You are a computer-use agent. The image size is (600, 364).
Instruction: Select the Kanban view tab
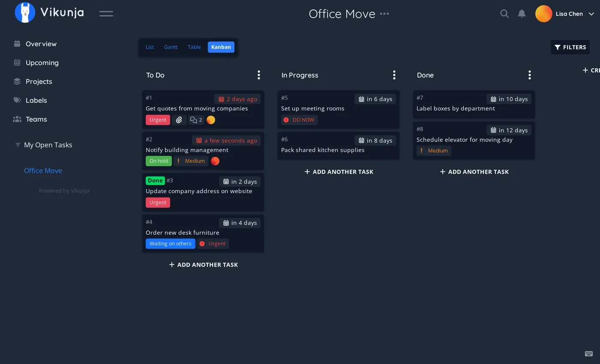tap(221, 47)
